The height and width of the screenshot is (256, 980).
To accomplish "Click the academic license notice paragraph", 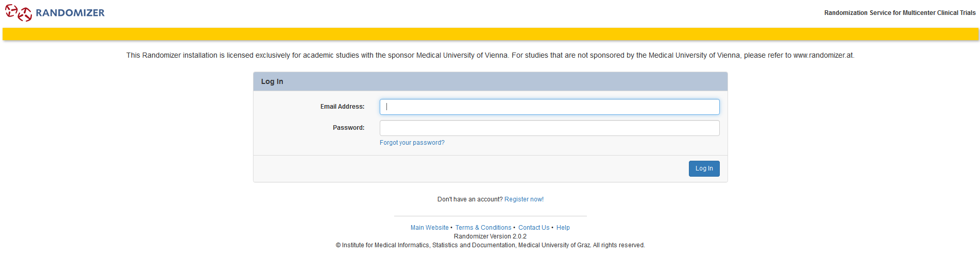I will (x=490, y=55).
